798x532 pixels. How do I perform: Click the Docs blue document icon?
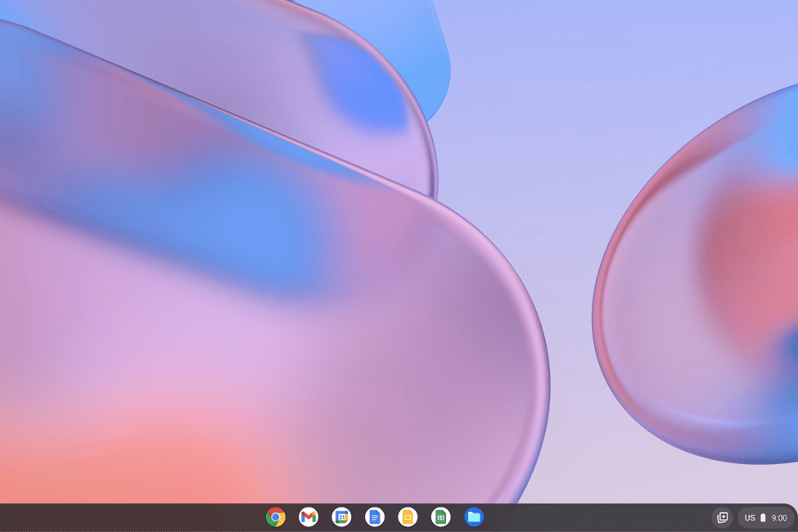[x=374, y=517]
